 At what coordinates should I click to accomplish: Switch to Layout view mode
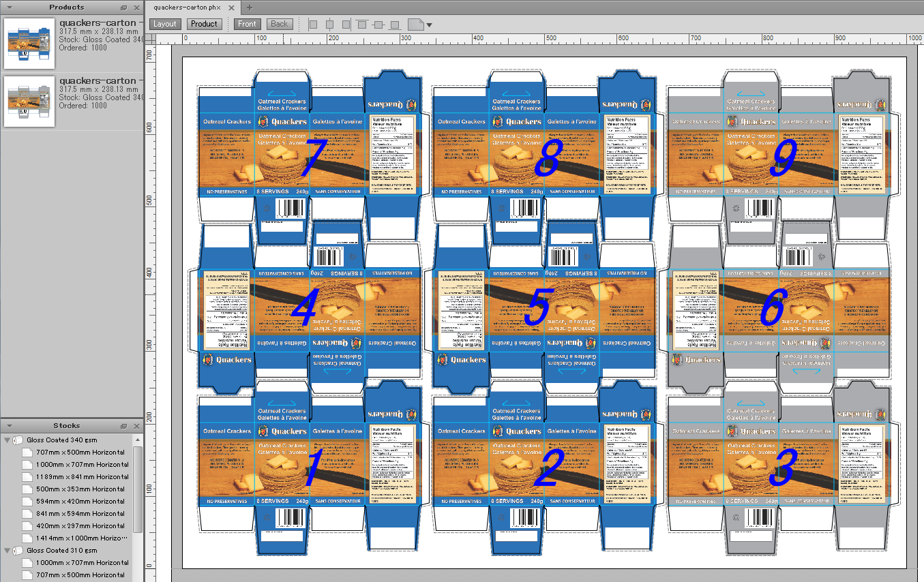[x=165, y=24]
